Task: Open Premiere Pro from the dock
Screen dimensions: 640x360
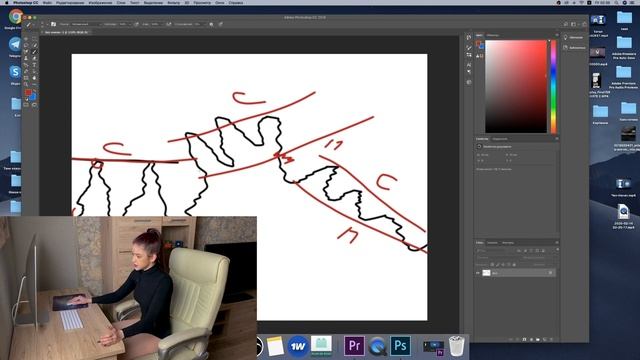Action: click(x=354, y=346)
